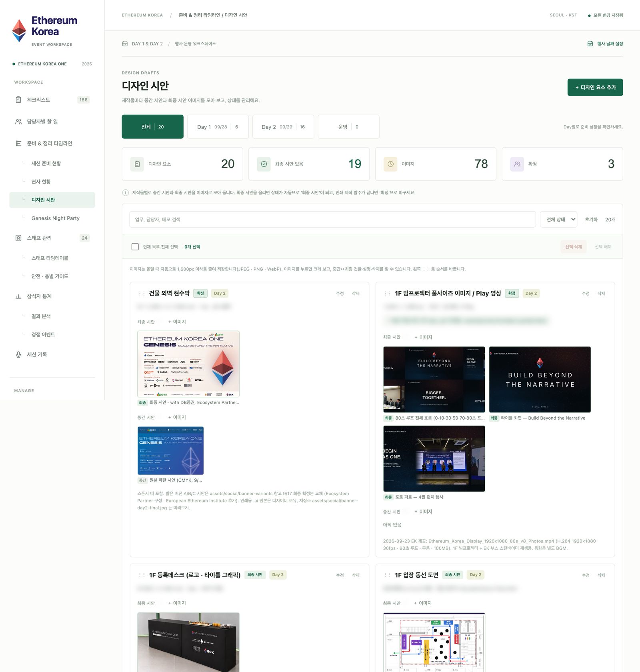Open 세션 준비 현황 in sidebar
The height and width of the screenshot is (672, 640).
46,164
